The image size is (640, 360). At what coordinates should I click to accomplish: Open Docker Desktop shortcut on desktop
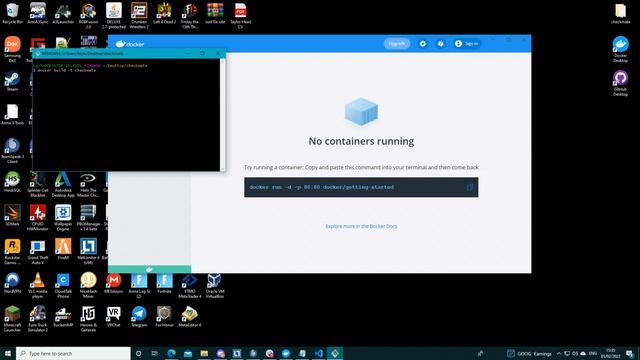(x=620, y=49)
